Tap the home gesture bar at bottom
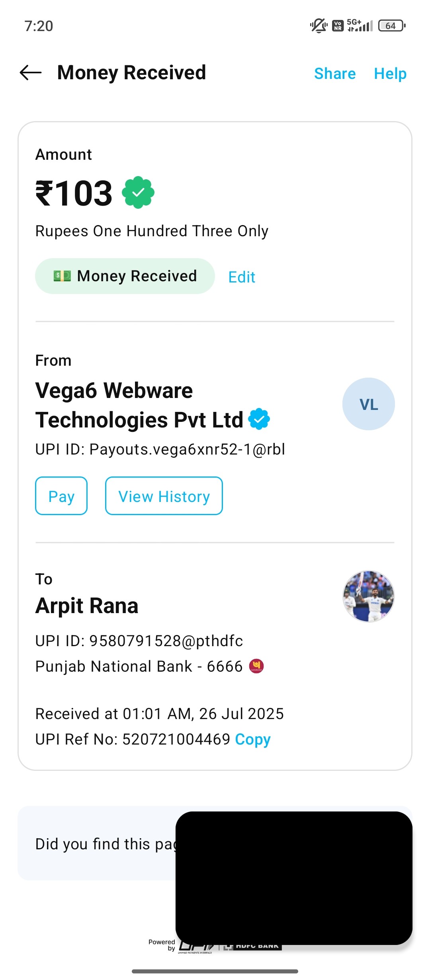The height and width of the screenshot is (980, 430). (215, 971)
